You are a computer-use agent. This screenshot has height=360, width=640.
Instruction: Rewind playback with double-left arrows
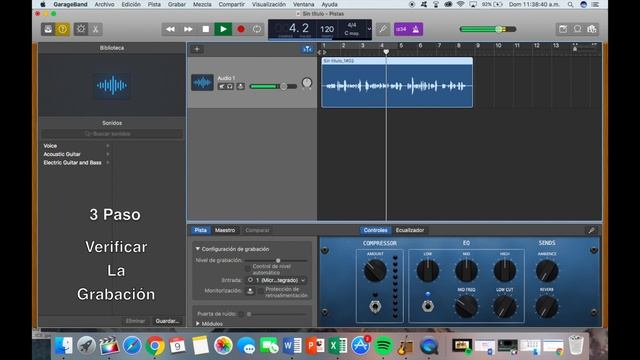tap(170, 29)
